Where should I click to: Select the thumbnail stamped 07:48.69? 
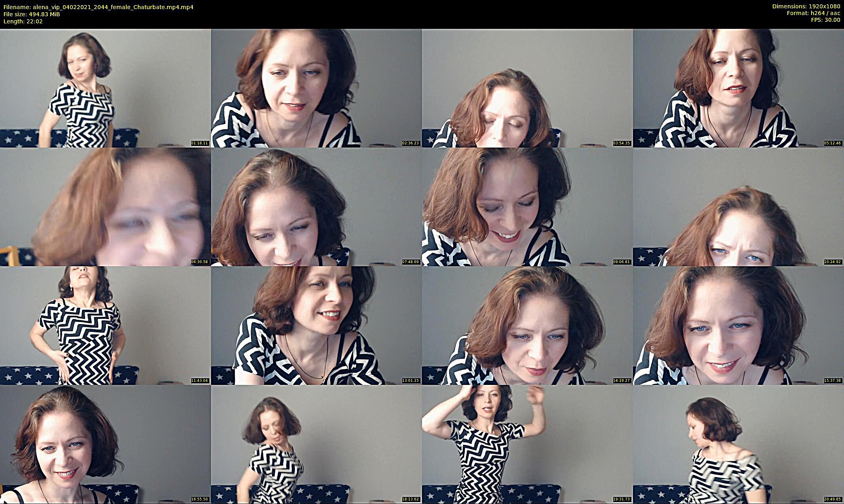point(316,207)
